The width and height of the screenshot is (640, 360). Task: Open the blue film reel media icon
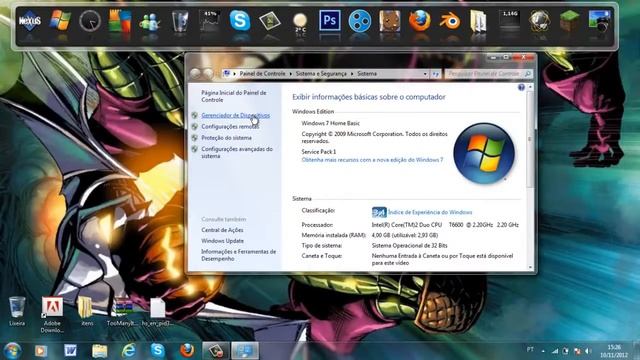360,21
